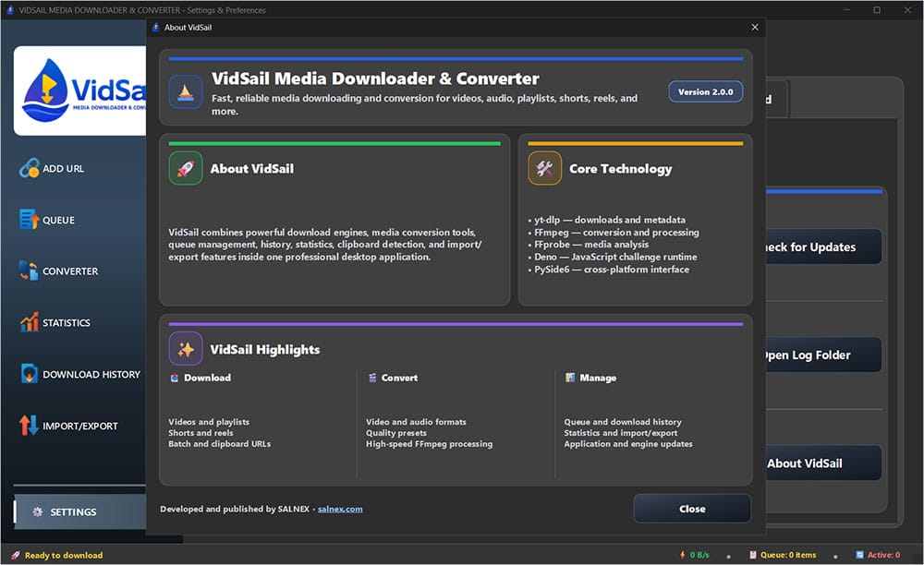Click 'Videos and playlists' text
This screenshot has height=565, width=924.
(209, 421)
